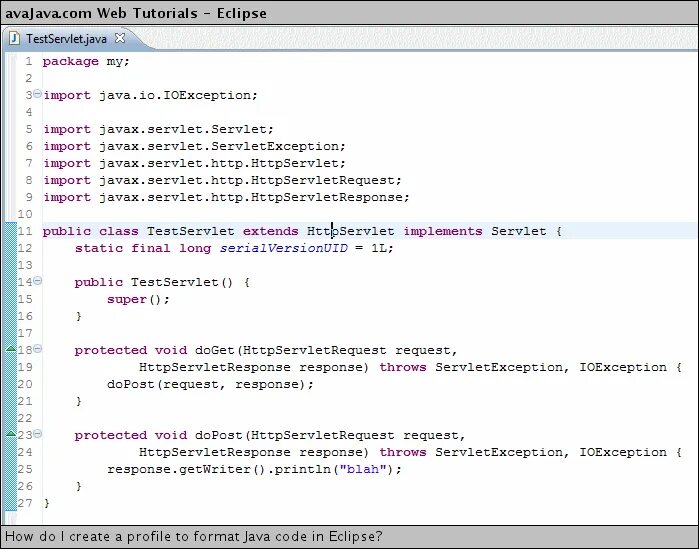Click response.getWriter() on line 25
Viewport: 699px width, 549px height.
(186, 469)
